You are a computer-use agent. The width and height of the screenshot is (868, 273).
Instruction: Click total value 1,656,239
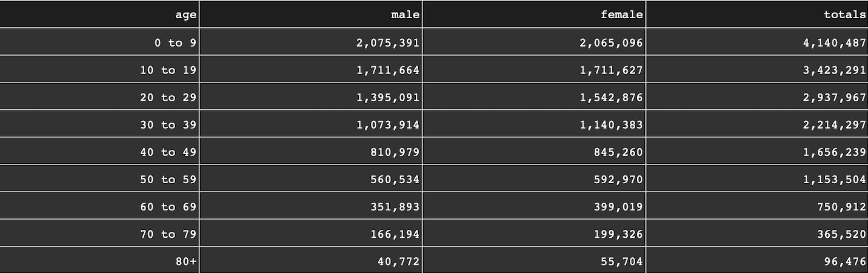tap(834, 152)
